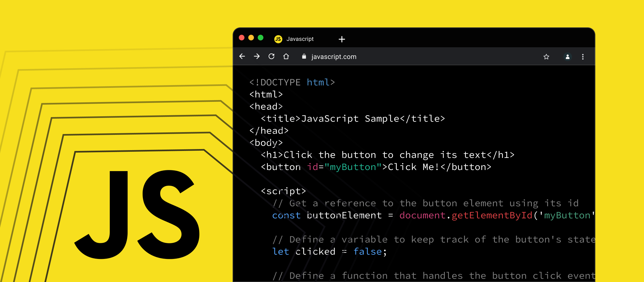This screenshot has width=644, height=282.
Task: Open a new tab with plus
Action: click(x=342, y=39)
